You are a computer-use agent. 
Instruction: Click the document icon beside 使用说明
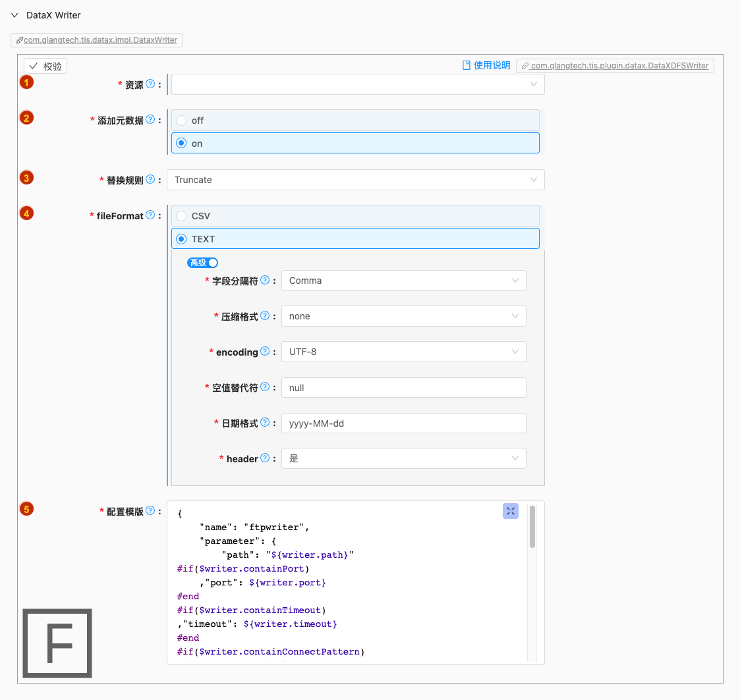pos(467,66)
